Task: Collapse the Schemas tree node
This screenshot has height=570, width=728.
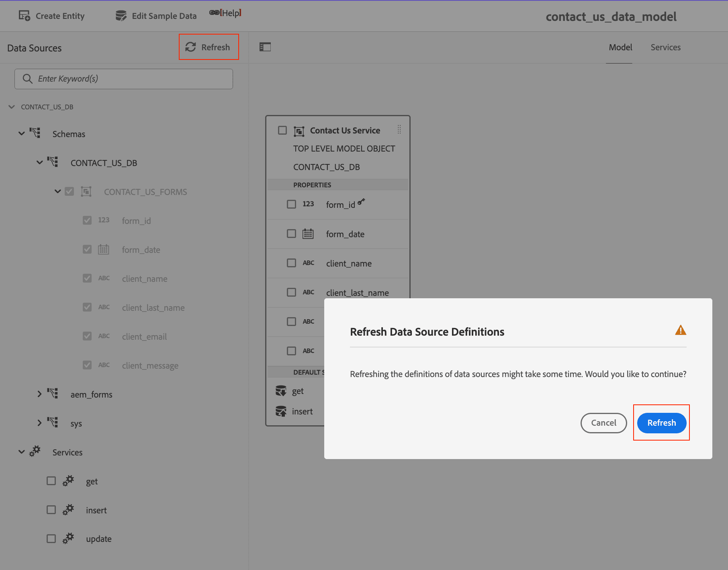Action: click(22, 133)
